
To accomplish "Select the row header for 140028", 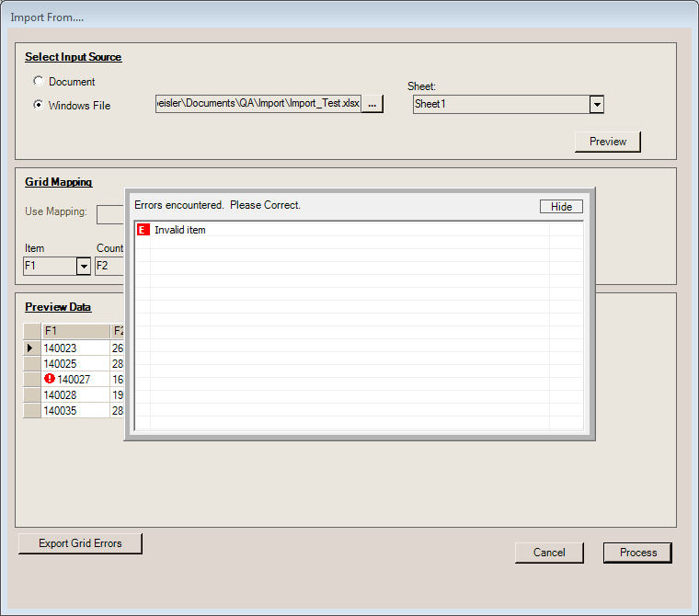I will pyautogui.click(x=31, y=395).
